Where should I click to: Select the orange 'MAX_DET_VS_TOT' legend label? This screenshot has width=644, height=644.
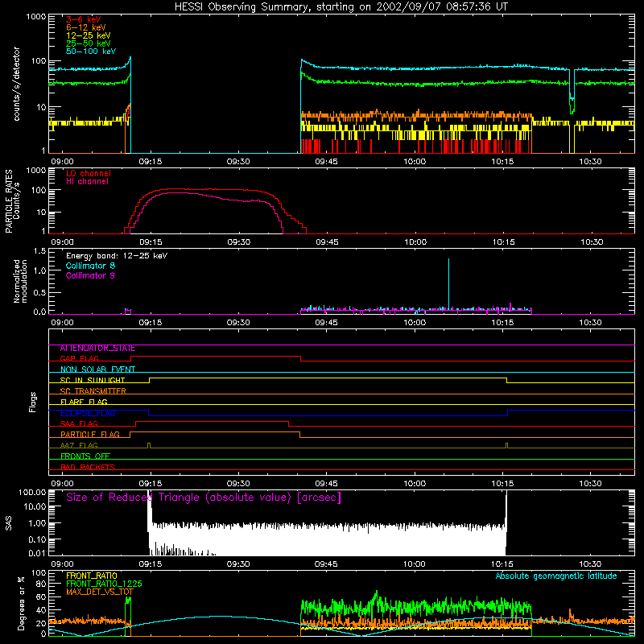tap(99, 592)
